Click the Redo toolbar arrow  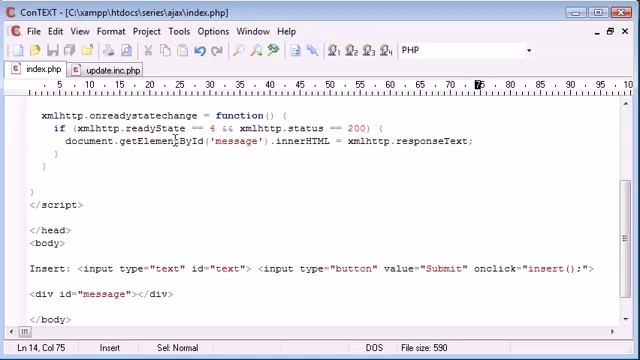click(x=217, y=50)
